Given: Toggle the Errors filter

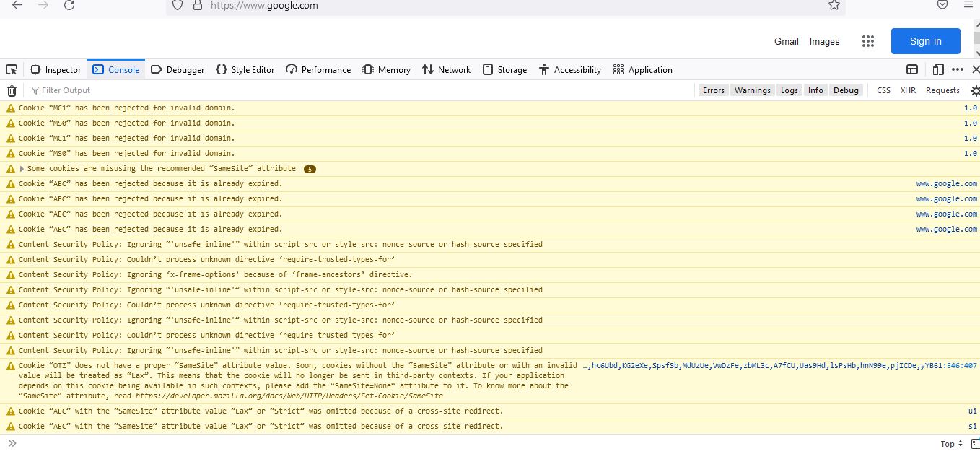Looking at the screenshot, I should point(713,90).
